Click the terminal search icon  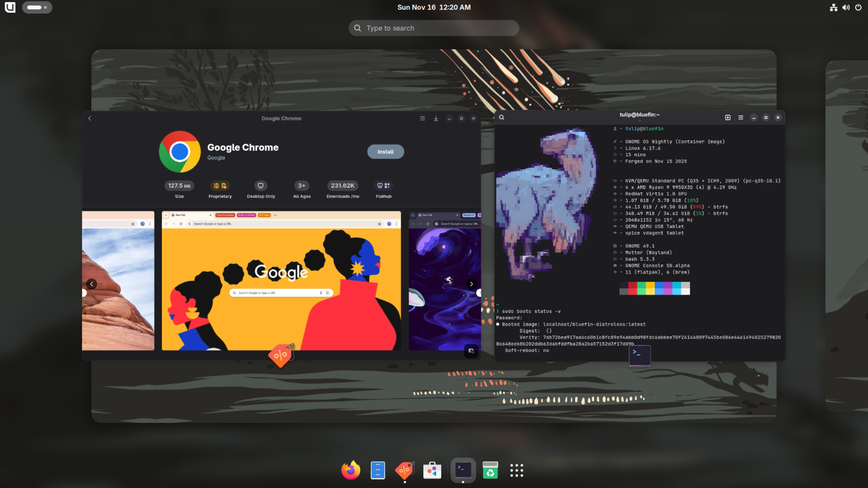click(x=502, y=118)
